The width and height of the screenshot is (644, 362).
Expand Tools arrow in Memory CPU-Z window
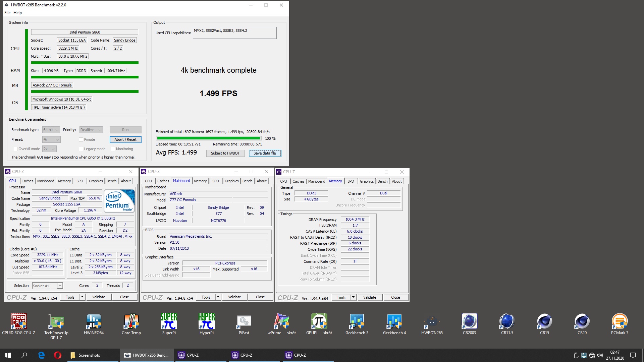pyautogui.click(x=353, y=297)
